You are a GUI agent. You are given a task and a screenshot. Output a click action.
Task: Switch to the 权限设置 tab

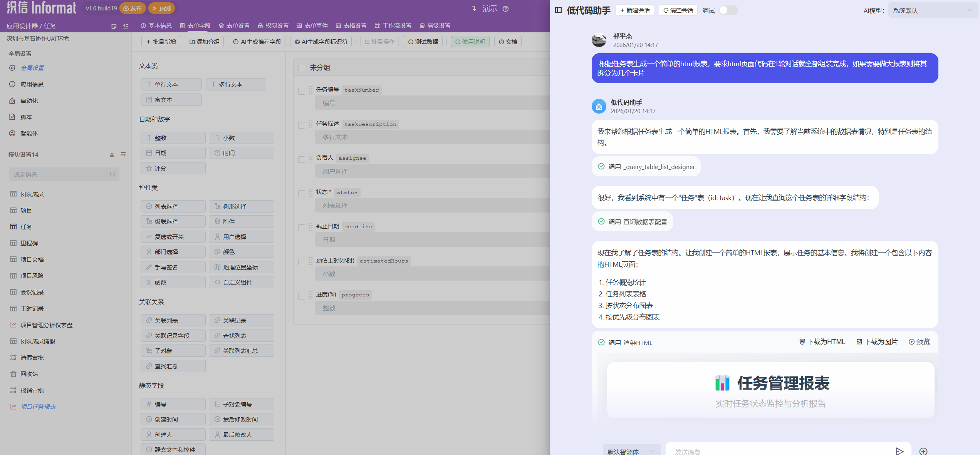tap(273, 26)
